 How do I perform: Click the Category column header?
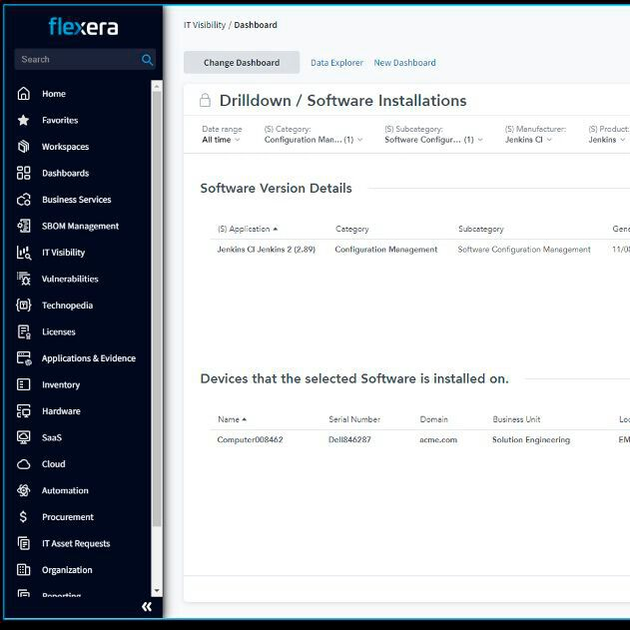(352, 229)
